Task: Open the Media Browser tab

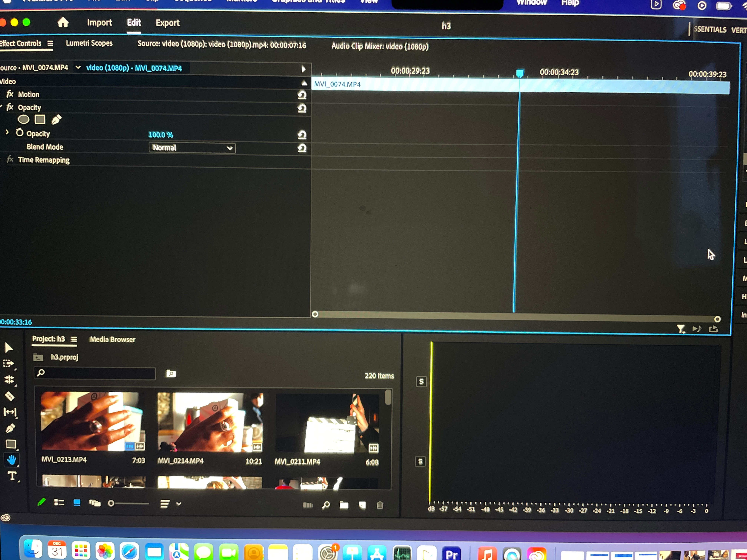Action: point(112,340)
